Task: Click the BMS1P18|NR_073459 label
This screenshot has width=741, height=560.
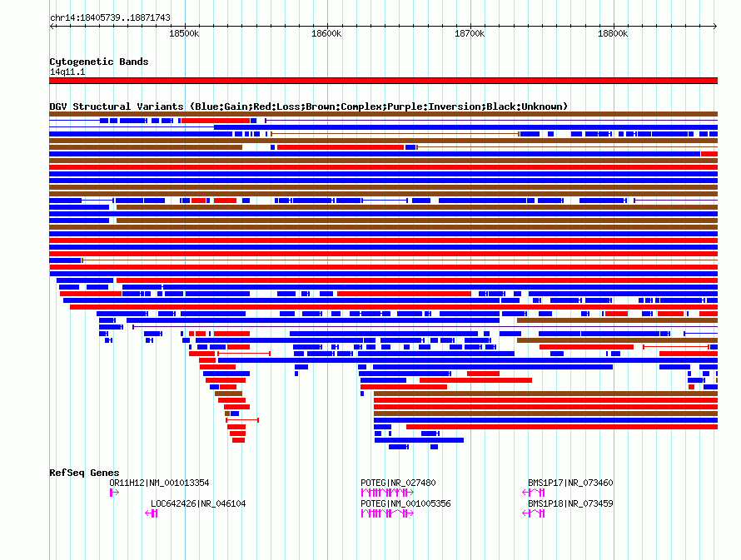Action: click(570, 503)
